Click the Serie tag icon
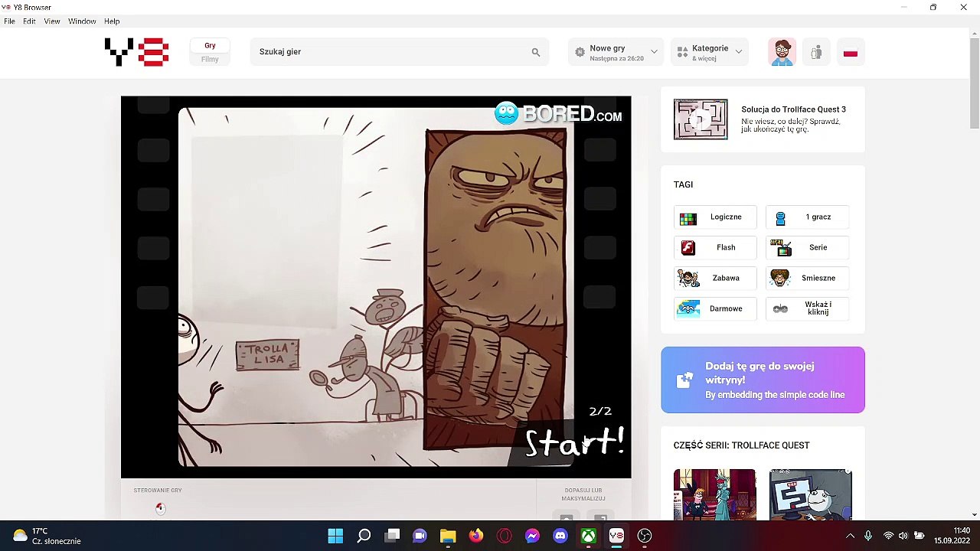This screenshot has height=551, width=980. pyautogui.click(x=780, y=247)
